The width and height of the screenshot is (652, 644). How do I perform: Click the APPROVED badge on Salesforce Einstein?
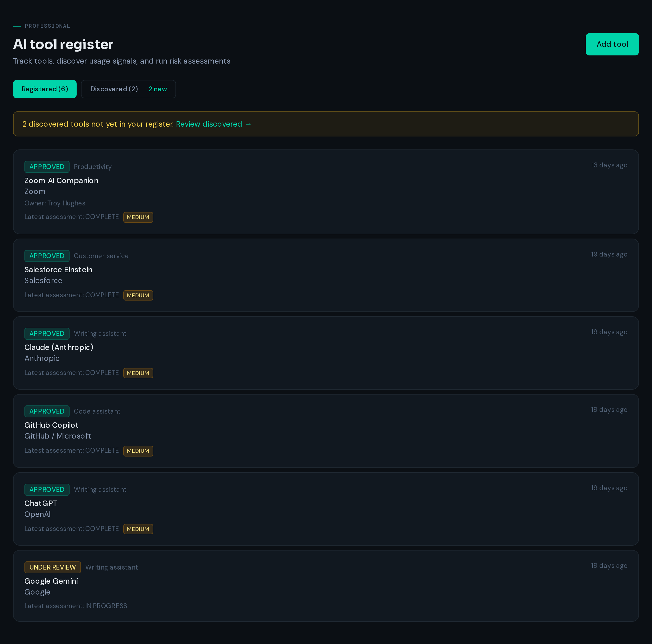point(47,256)
